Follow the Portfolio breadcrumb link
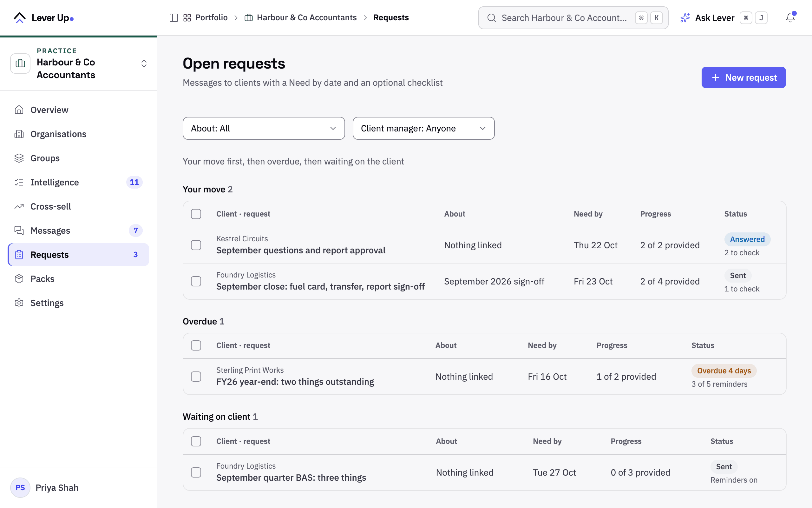812x508 pixels. [x=211, y=17]
